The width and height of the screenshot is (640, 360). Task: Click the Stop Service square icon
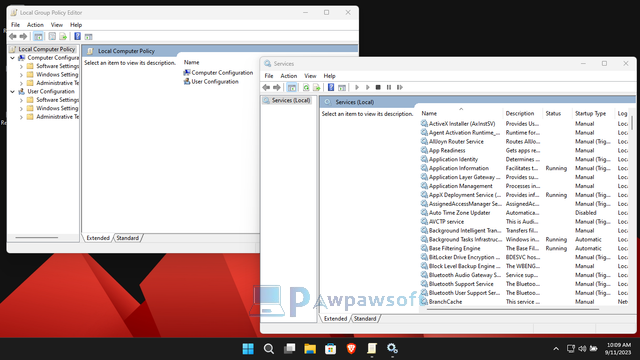pos(378,87)
